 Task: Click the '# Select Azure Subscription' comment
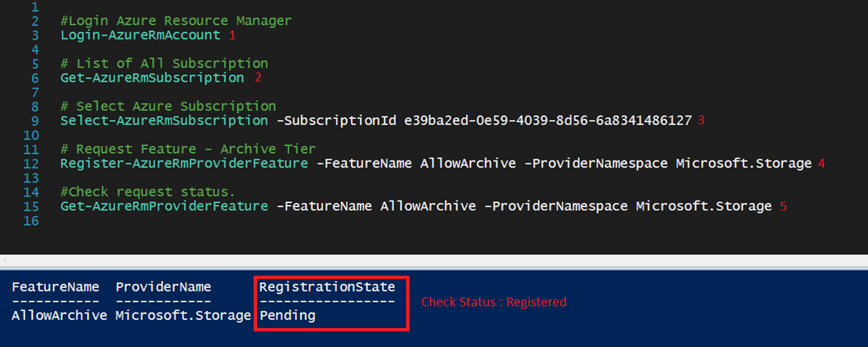pos(169,106)
